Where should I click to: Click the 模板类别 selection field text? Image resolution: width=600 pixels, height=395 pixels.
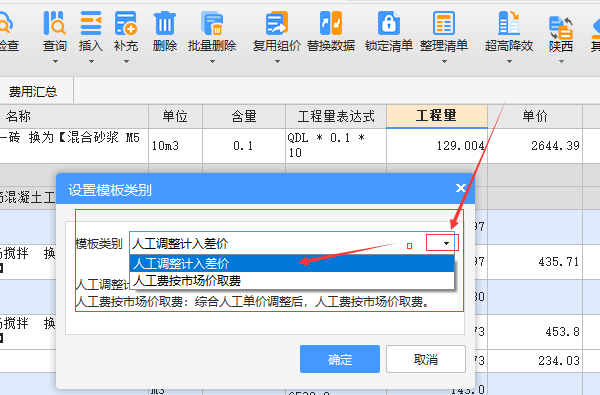tap(180, 243)
